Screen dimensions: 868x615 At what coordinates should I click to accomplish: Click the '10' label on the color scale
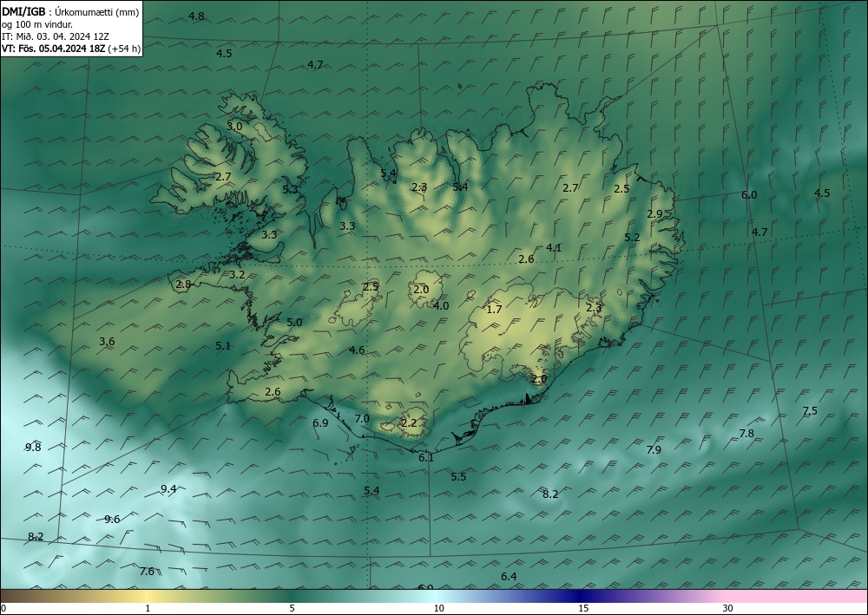tap(438, 609)
